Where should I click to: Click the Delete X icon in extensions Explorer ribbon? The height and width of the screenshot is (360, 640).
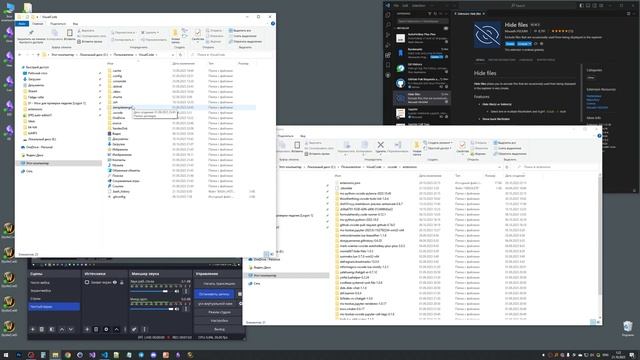(x=380, y=146)
